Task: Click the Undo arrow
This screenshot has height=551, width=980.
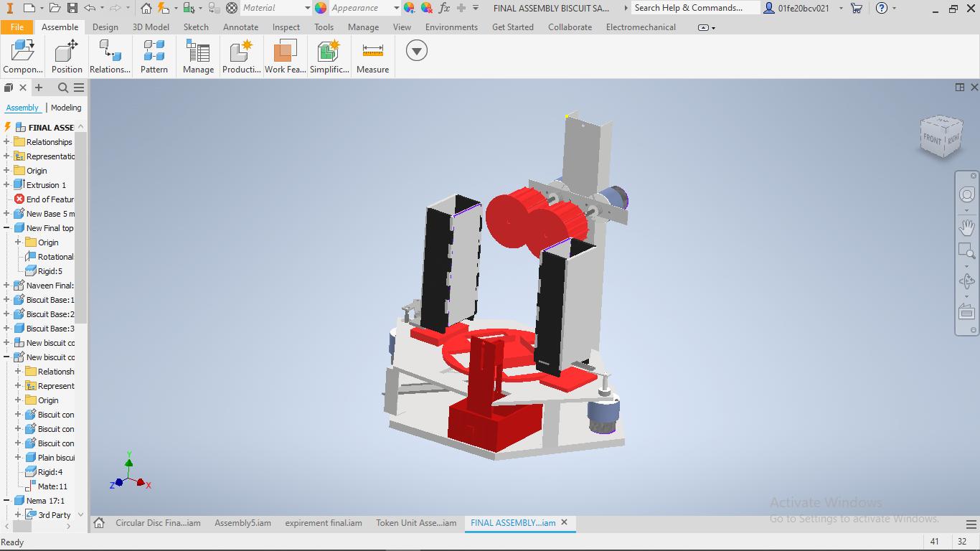Action: (90, 8)
